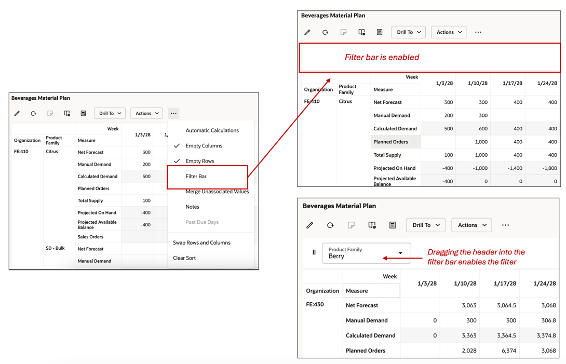Click the SD - Bulk product family in left panel
This screenshot has height=364, width=566.
[x=55, y=248]
